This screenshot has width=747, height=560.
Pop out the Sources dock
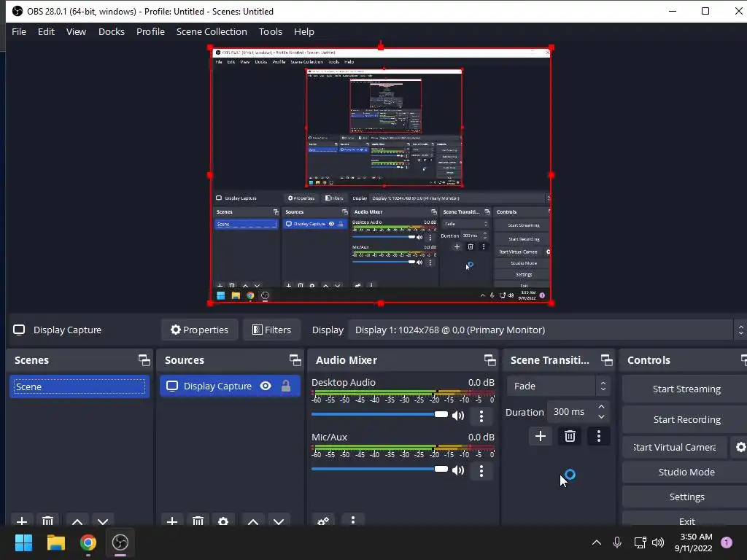click(x=295, y=360)
